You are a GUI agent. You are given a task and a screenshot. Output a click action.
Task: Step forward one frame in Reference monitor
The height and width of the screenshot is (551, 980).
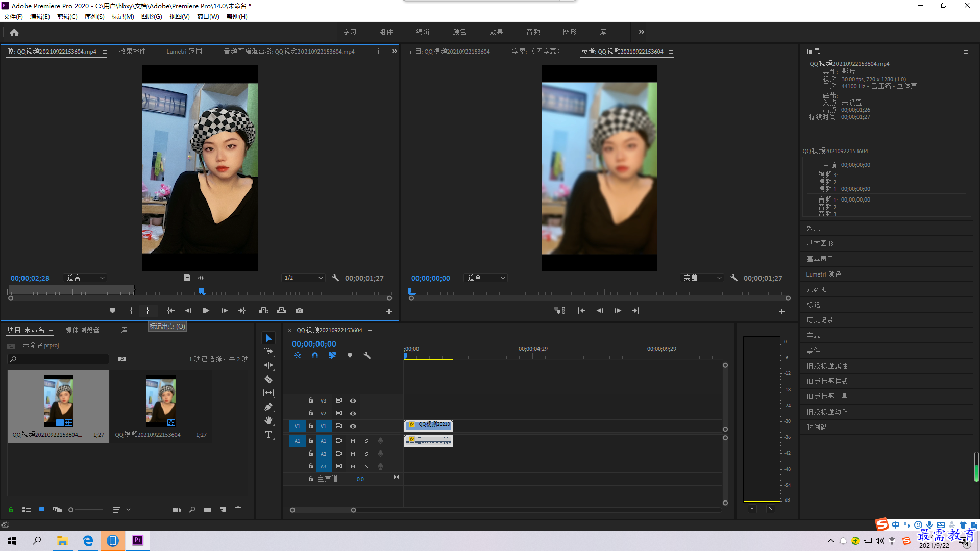[x=618, y=311]
